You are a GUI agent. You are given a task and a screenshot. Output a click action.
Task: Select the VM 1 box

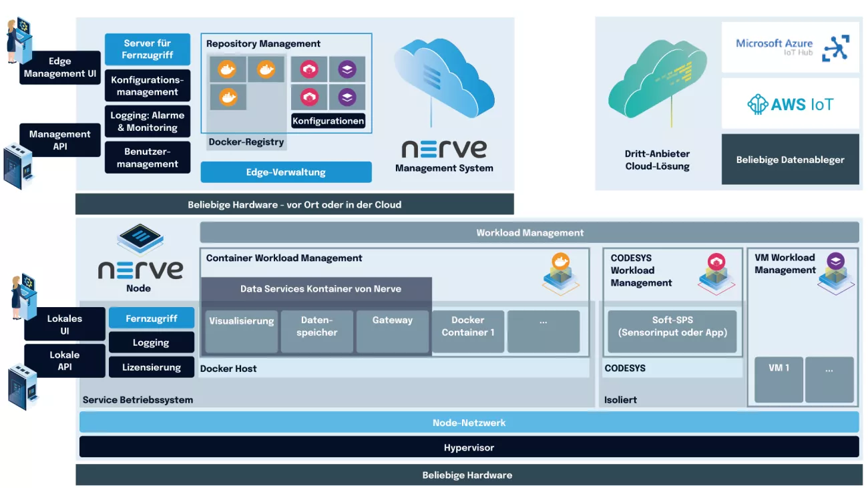click(x=779, y=379)
